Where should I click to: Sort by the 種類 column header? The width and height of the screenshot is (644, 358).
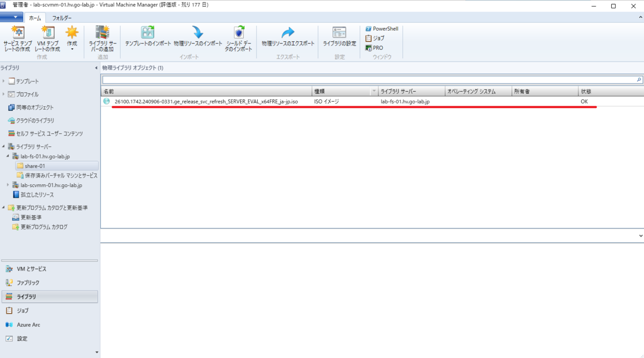click(341, 92)
